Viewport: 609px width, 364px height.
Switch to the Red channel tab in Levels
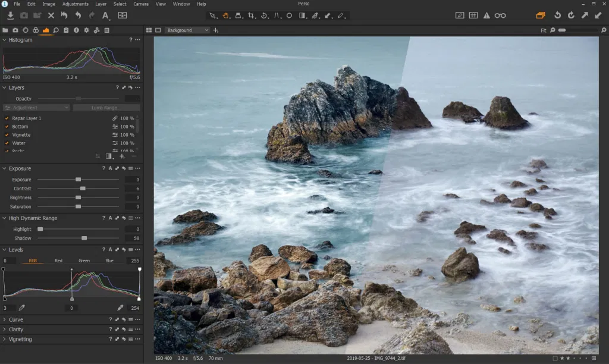click(x=58, y=261)
